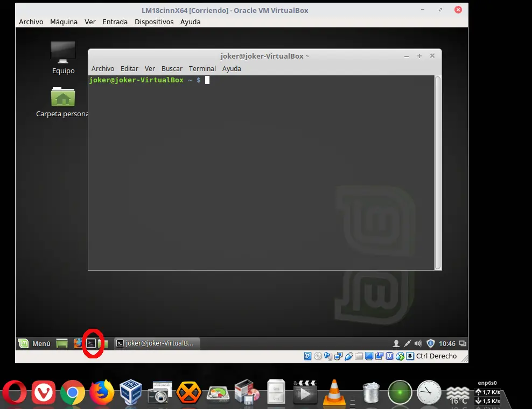Open the Trash from the dock
The width and height of the screenshot is (532, 409).
pyautogui.click(x=370, y=392)
